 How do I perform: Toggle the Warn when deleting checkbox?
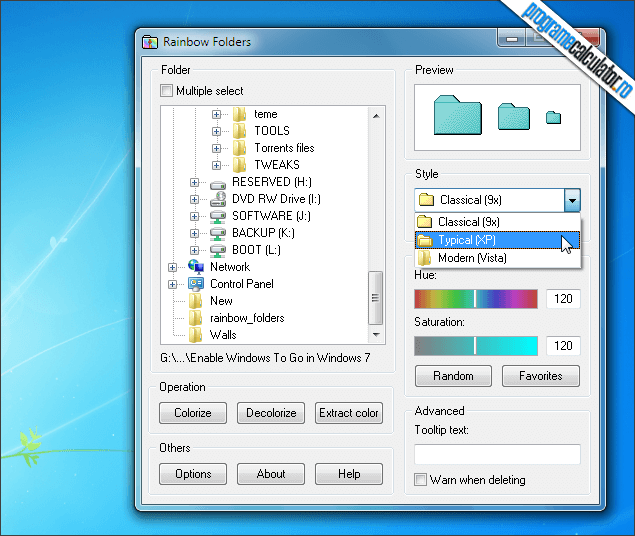click(x=420, y=480)
